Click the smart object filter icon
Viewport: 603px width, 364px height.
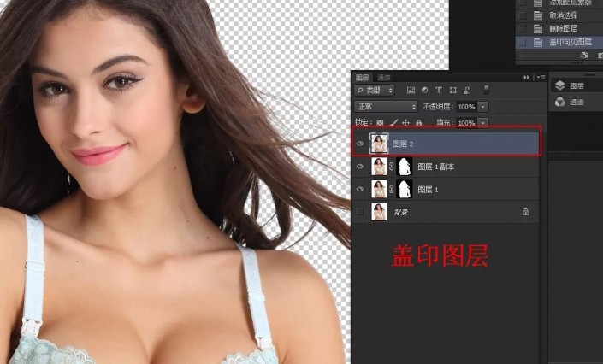[467, 91]
